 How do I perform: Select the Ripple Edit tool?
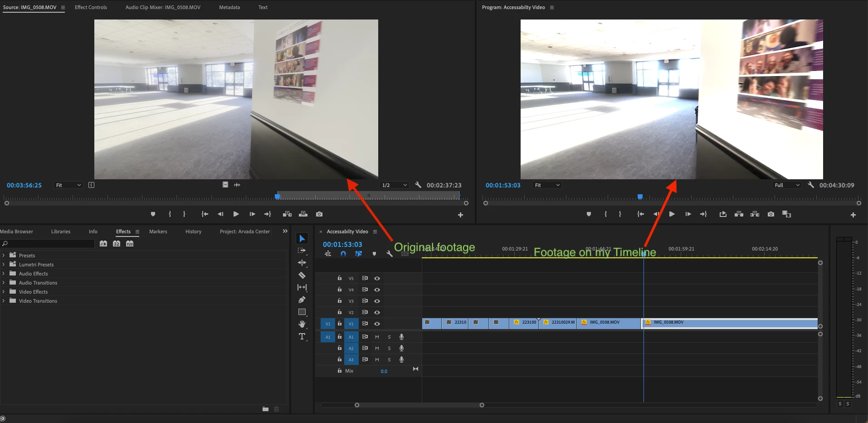pyautogui.click(x=302, y=263)
